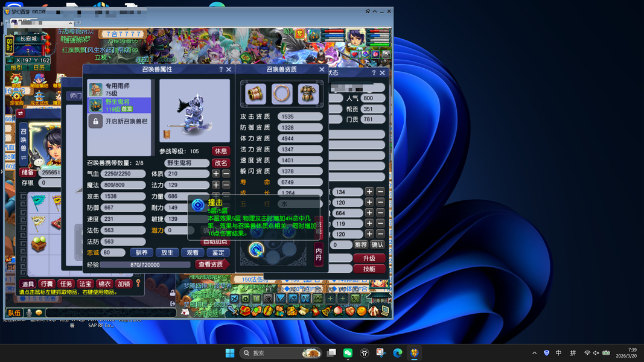The width and height of the screenshot is (644, 362).
Task: Select the 野生鬼将 pet entry
Action: click(119, 105)
